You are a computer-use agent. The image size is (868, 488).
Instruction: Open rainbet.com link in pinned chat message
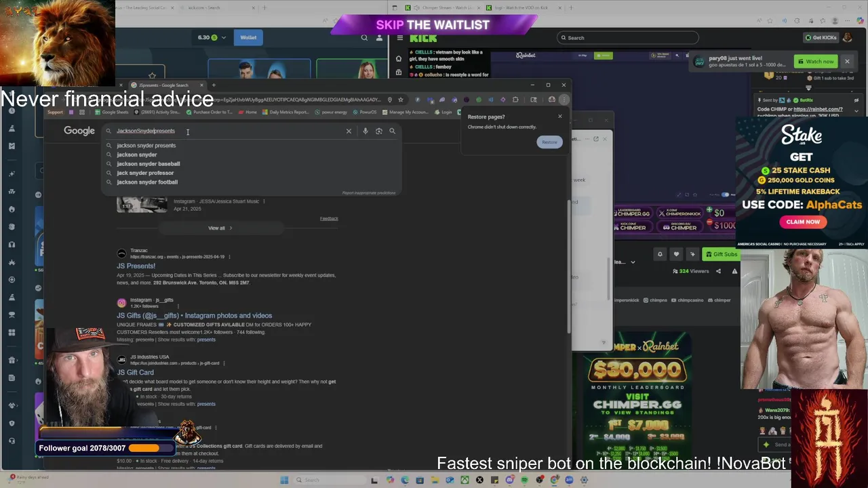point(818,109)
